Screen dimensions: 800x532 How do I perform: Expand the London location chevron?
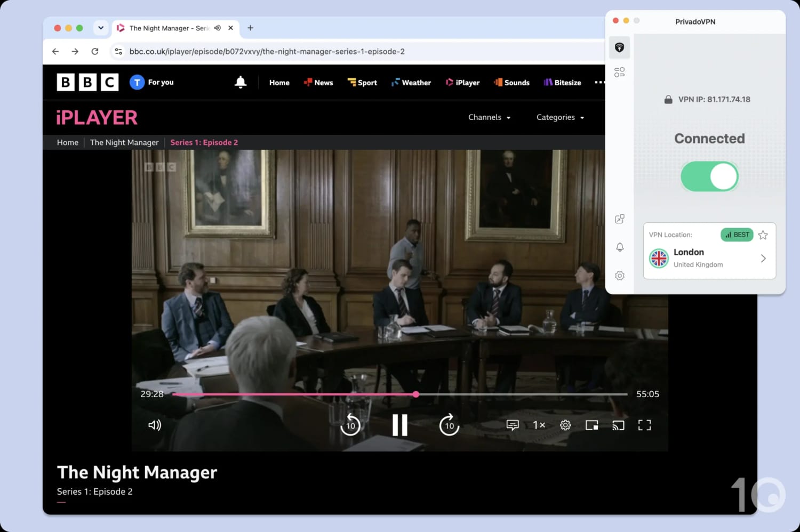[x=763, y=259]
